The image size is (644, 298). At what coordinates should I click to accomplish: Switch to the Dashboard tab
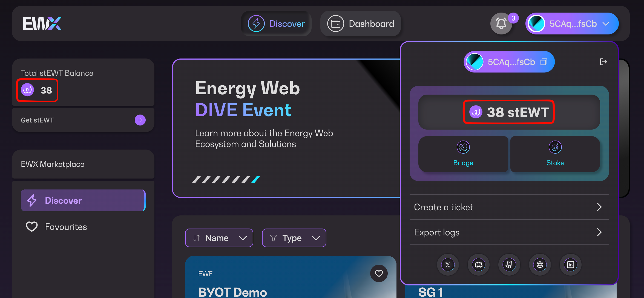click(361, 24)
